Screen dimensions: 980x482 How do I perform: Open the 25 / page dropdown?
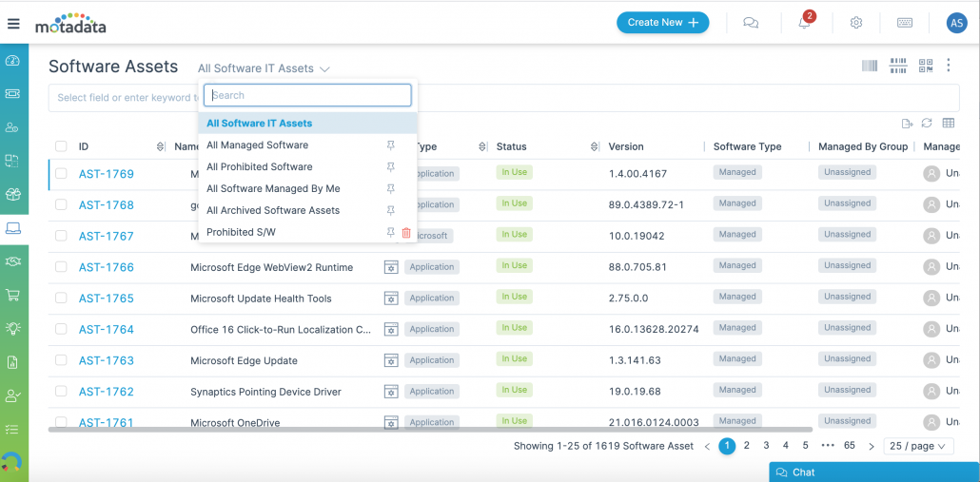[x=918, y=446]
